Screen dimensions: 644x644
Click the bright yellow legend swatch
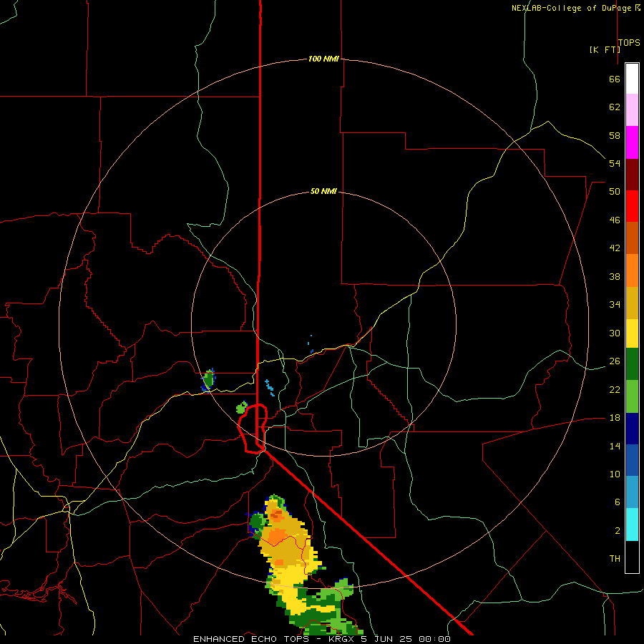[632, 333]
